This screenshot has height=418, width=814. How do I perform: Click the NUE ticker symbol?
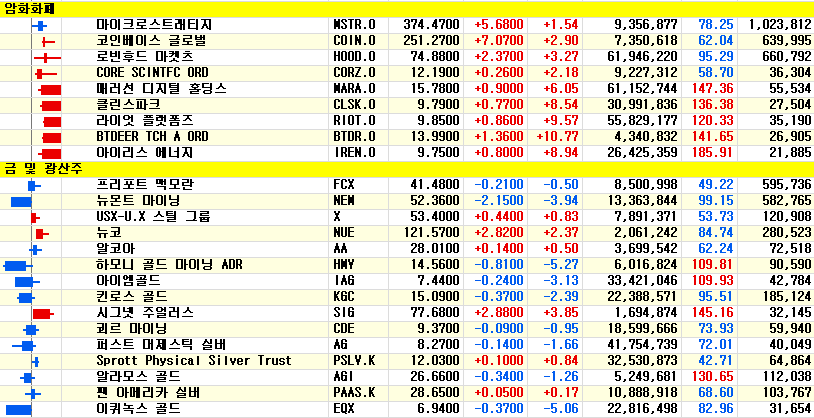click(344, 232)
